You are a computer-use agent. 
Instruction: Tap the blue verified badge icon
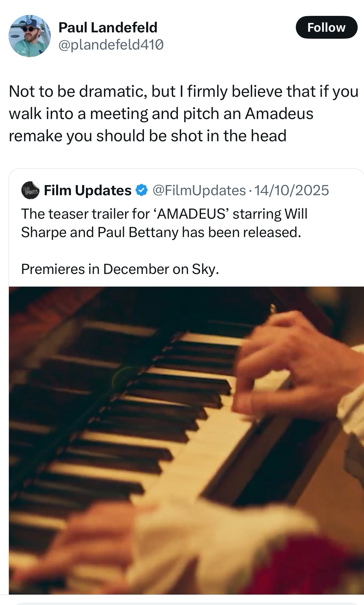click(x=141, y=190)
